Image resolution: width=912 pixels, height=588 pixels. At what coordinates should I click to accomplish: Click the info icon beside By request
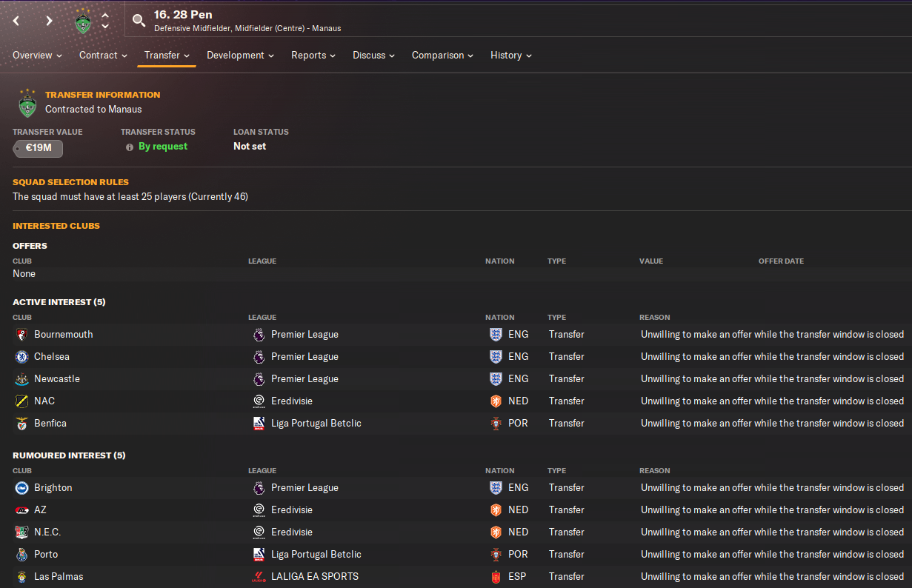pyautogui.click(x=130, y=147)
